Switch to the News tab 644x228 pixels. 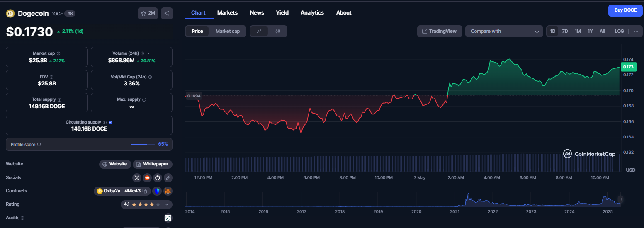257,12
